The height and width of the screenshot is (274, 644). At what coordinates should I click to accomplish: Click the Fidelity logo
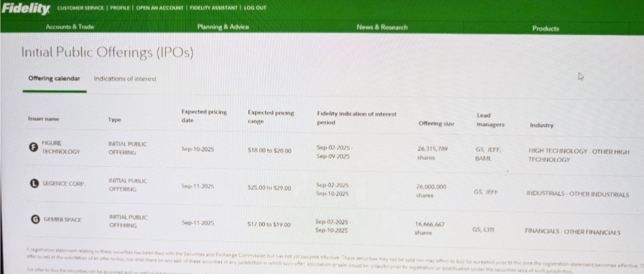25,9
